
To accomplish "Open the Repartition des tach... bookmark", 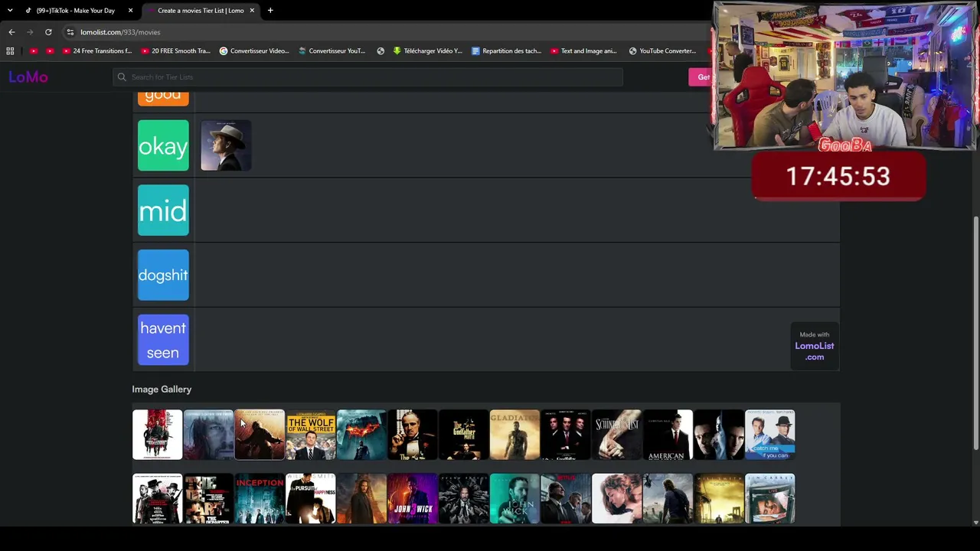I will 507,51.
